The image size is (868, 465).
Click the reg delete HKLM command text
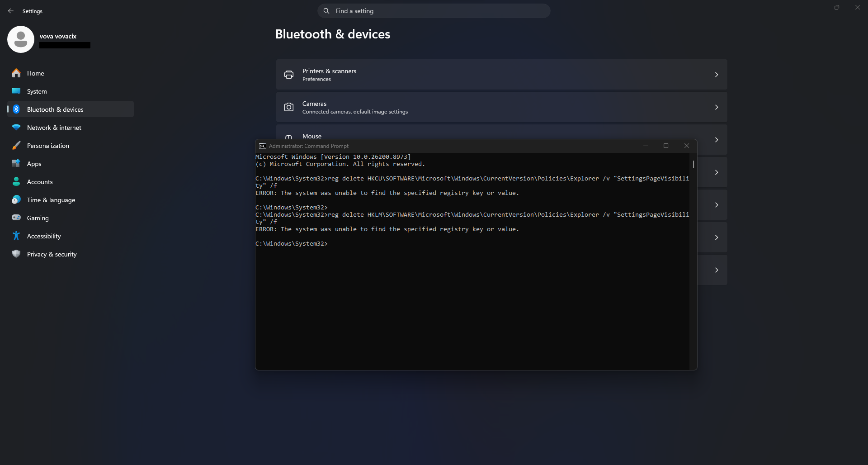pyautogui.click(x=472, y=218)
